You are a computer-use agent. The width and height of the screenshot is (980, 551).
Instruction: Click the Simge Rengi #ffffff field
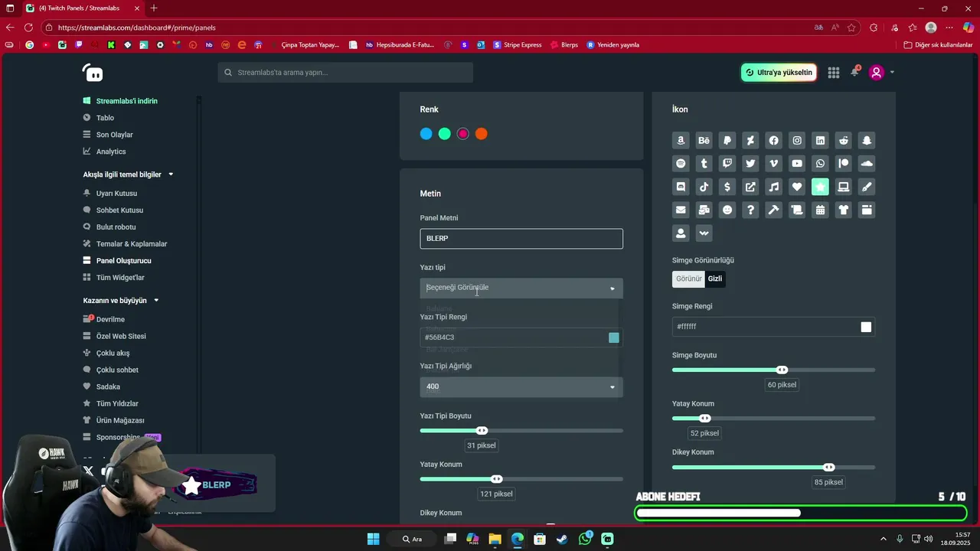point(773,327)
